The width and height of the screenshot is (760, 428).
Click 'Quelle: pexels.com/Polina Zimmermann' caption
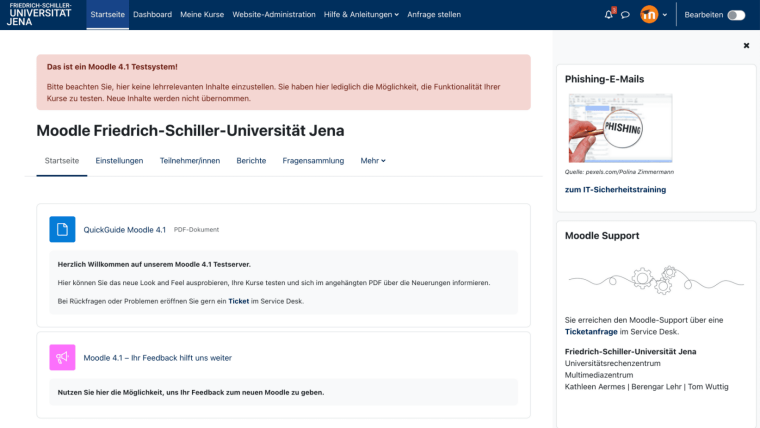pyautogui.click(x=619, y=172)
